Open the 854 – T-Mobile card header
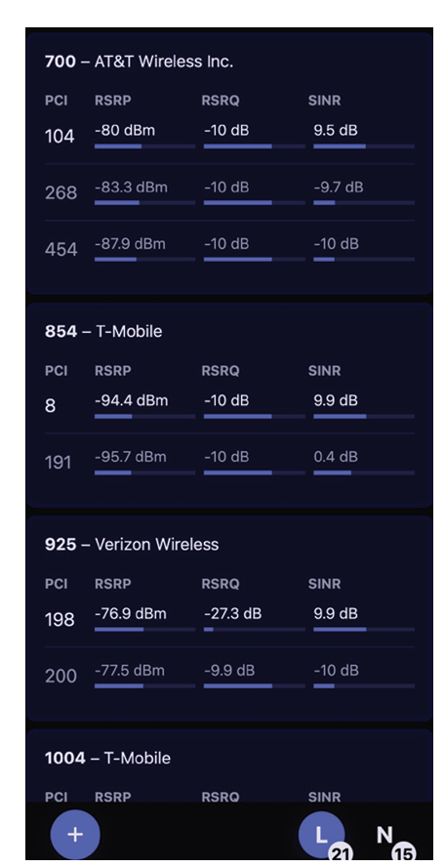The width and height of the screenshot is (445, 868). coord(103,331)
